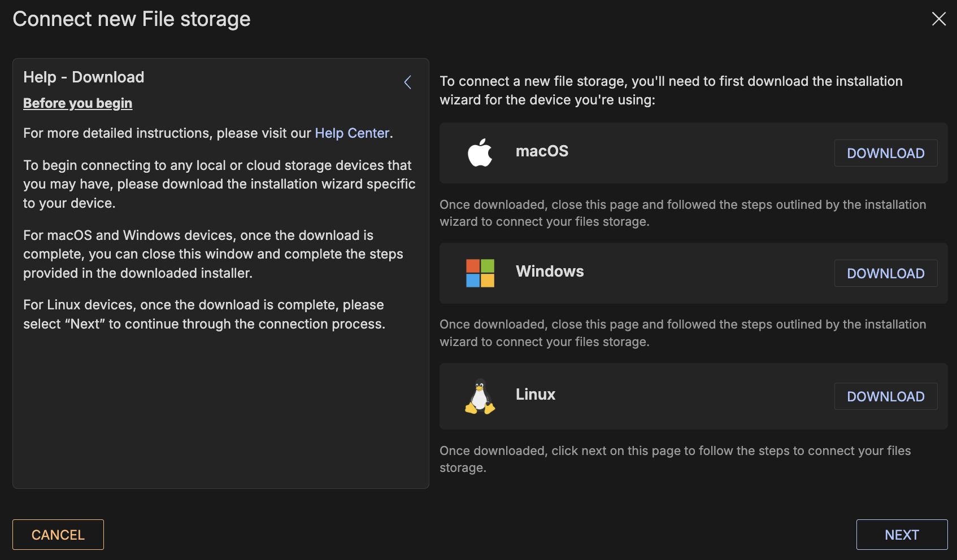Screen dimensions: 957x560
Task: Click the "For Linux devices" help paragraph
Action: coord(204,314)
